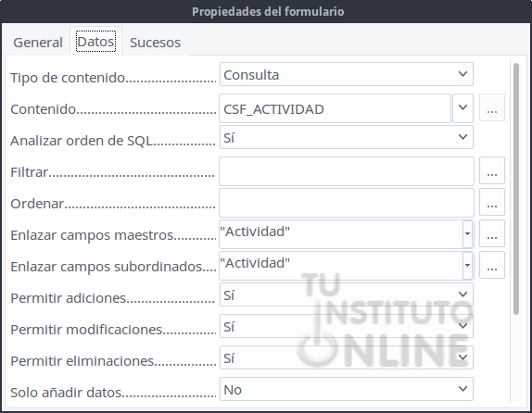532x413 pixels.
Task: Expand the Enlazar campos subordinados small arrow
Action: (x=467, y=266)
